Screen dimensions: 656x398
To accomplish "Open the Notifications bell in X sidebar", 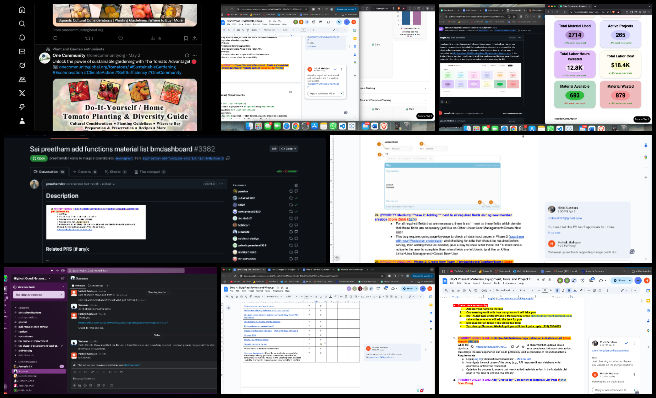I will tap(22, 38).
